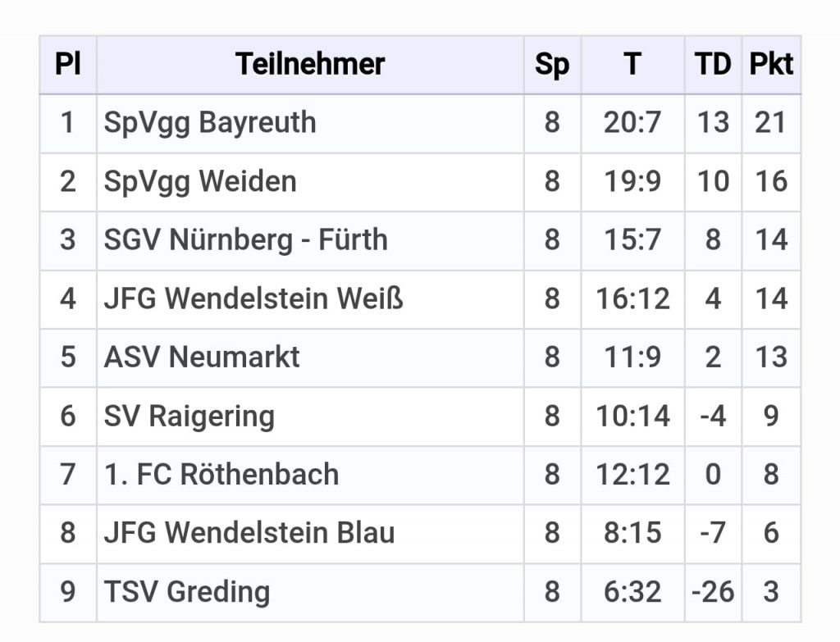Open SGV Nürnberg - Fürth entry

[x=245, y=240]
